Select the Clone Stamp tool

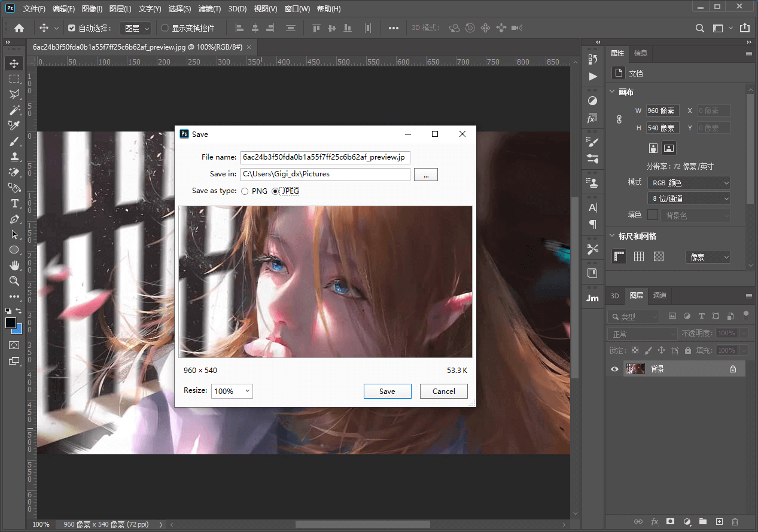(x=14, y=157)
